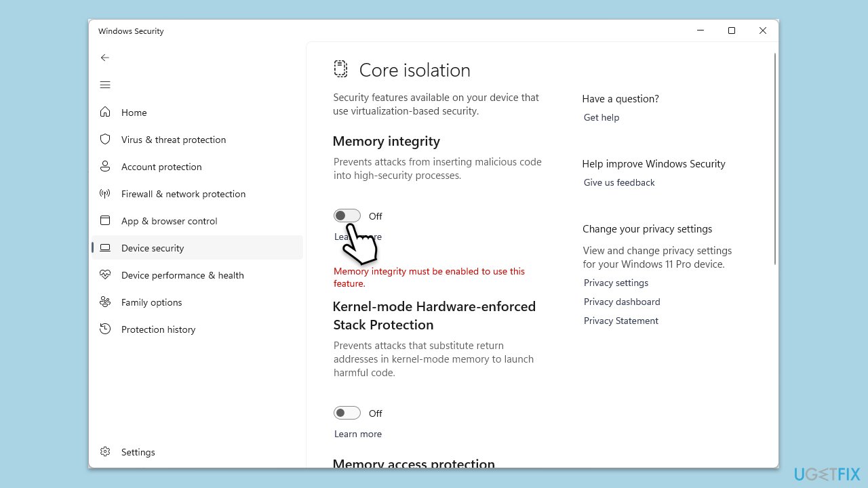The width and height of the screenshot is (868, 488).
Task: Select Virus & threat protection shield icon
Action: click(105, 140)
